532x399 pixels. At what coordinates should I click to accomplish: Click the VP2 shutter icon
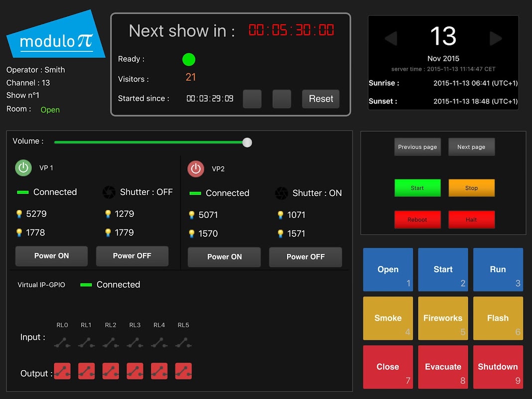pos(281,193)
